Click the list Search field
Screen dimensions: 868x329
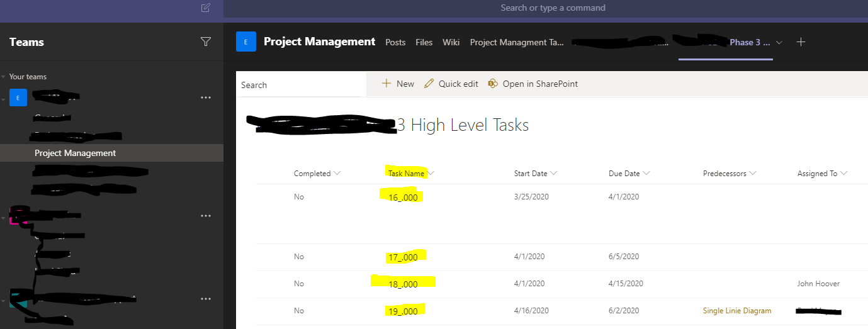tap(301, 85)
